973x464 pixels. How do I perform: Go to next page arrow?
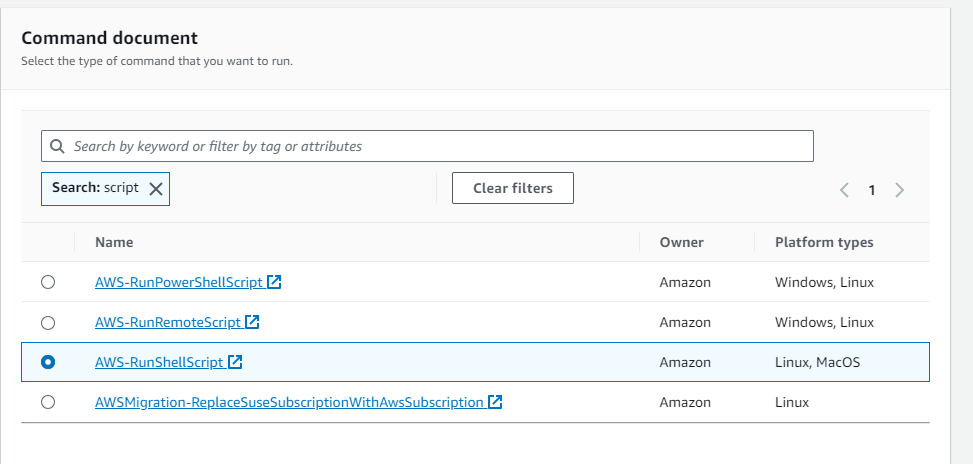(x=900, y=190)
